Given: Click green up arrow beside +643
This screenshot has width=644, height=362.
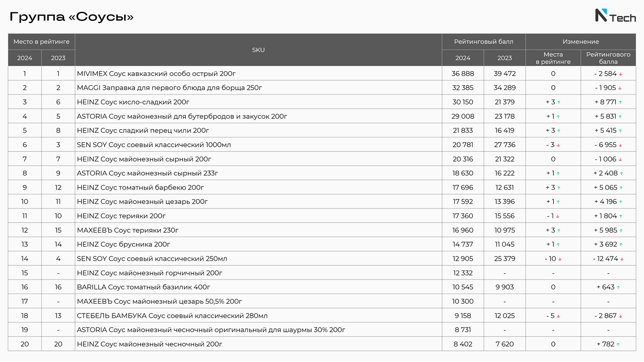Looking at the screenshot, I should tap(618, 288).
